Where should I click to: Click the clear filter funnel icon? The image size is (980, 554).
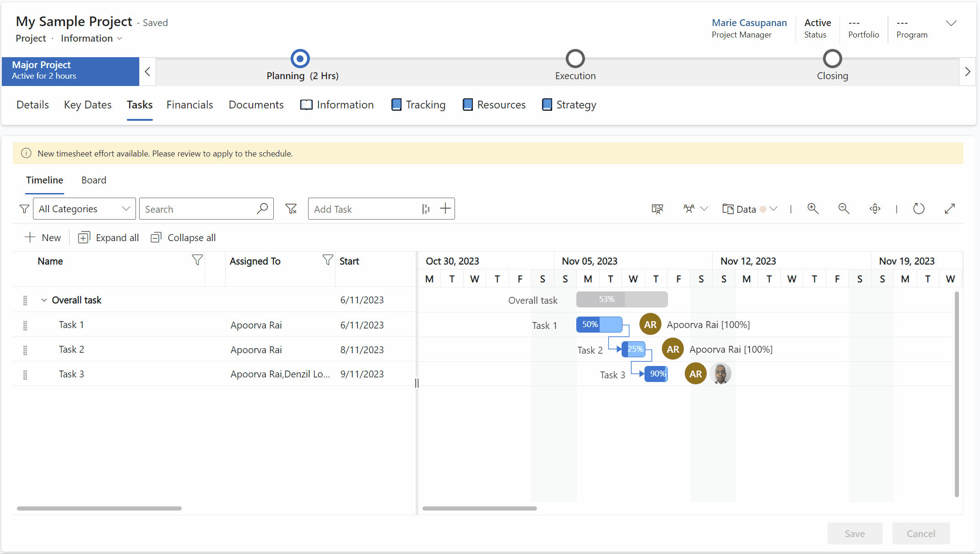point(291,209)
